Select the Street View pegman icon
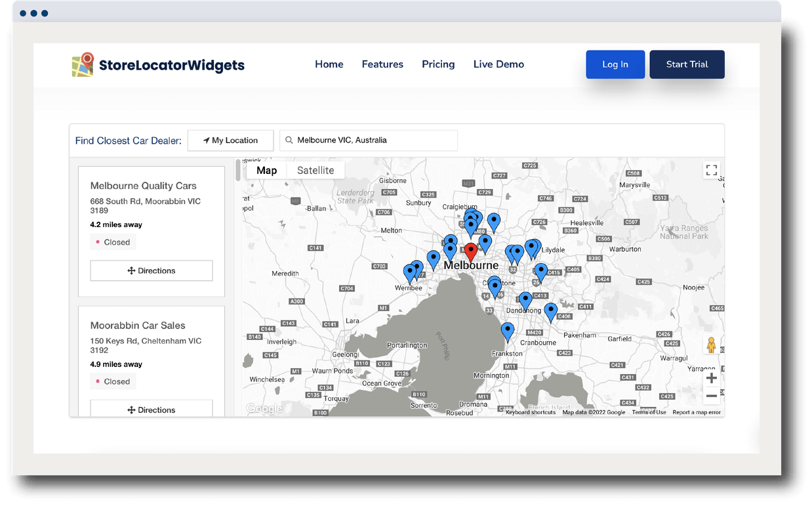The height and width of the screenshot is (506, 812). click(711, 346)
